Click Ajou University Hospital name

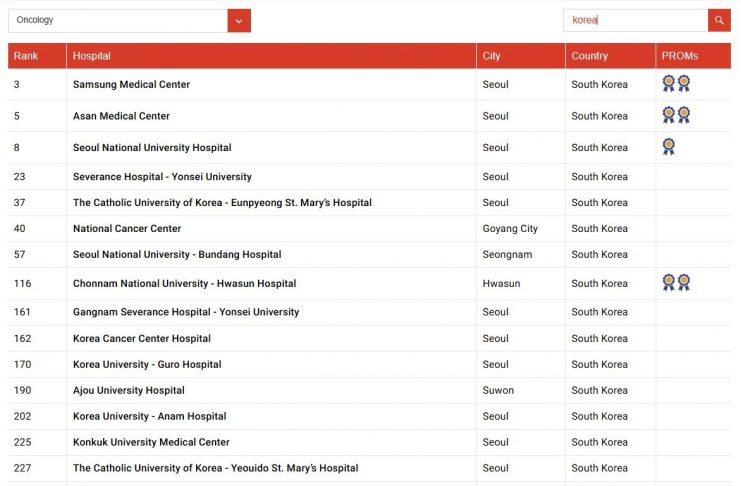pyautogui.click(x=129, y=391)
